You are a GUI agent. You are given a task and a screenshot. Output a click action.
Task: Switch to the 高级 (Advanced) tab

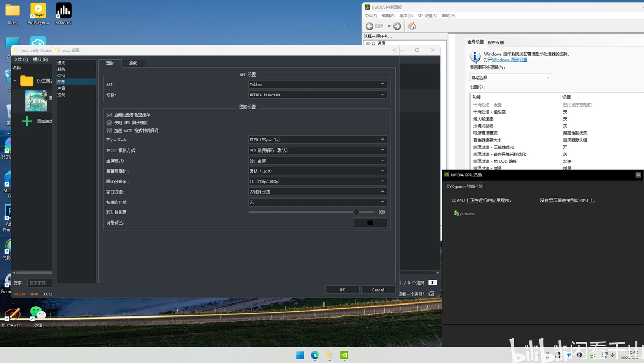pyautogui.click(x=133, y=63)
